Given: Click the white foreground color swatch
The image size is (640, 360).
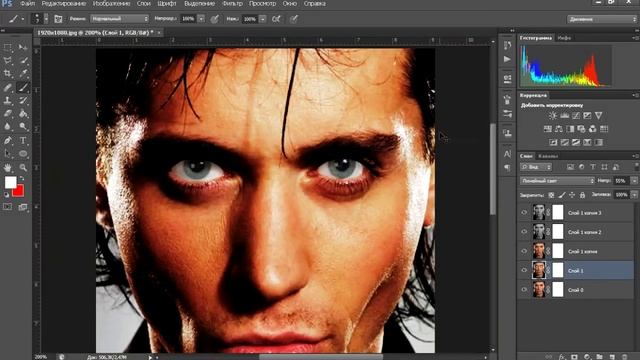Looking at the screenshot, I should [x=10, y=182].
